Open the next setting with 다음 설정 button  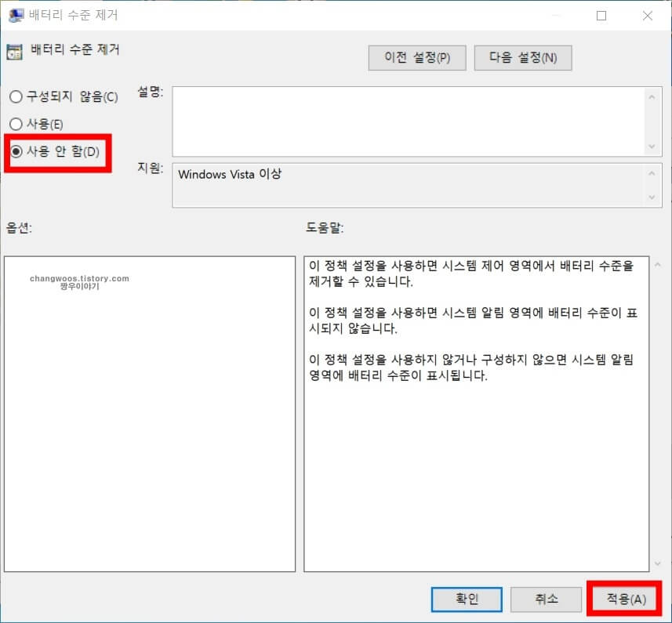point(522,57)
